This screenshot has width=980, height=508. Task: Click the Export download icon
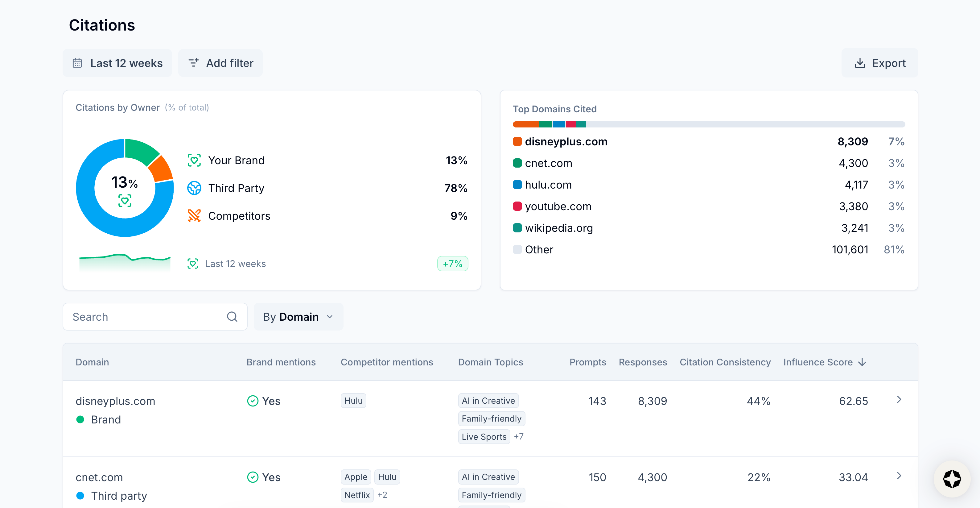[x=860, y=63]
